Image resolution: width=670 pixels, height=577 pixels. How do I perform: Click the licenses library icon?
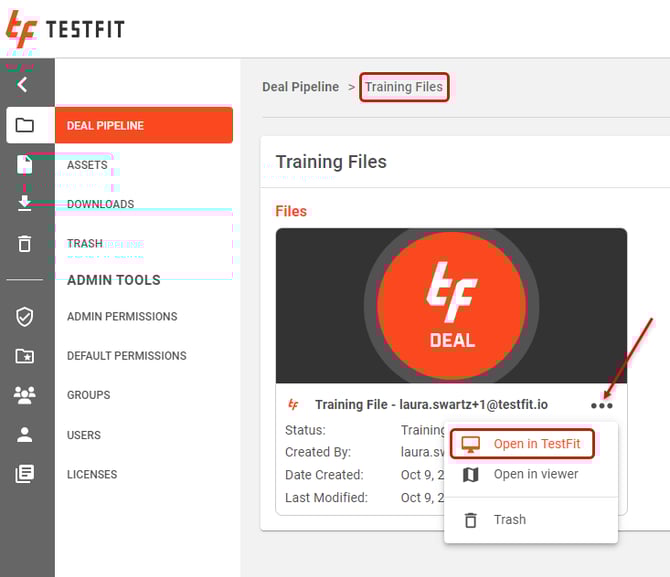(x=25, y=474)
